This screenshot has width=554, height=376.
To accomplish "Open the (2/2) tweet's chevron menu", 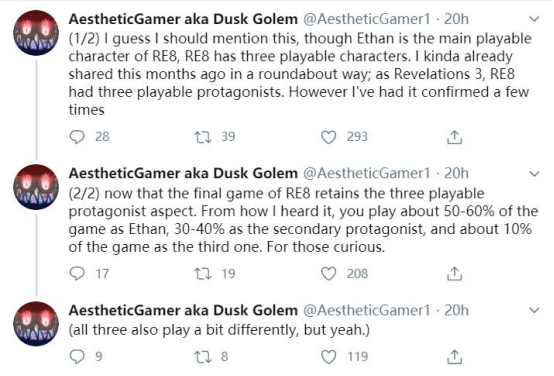I will click(x=535, y=174).
